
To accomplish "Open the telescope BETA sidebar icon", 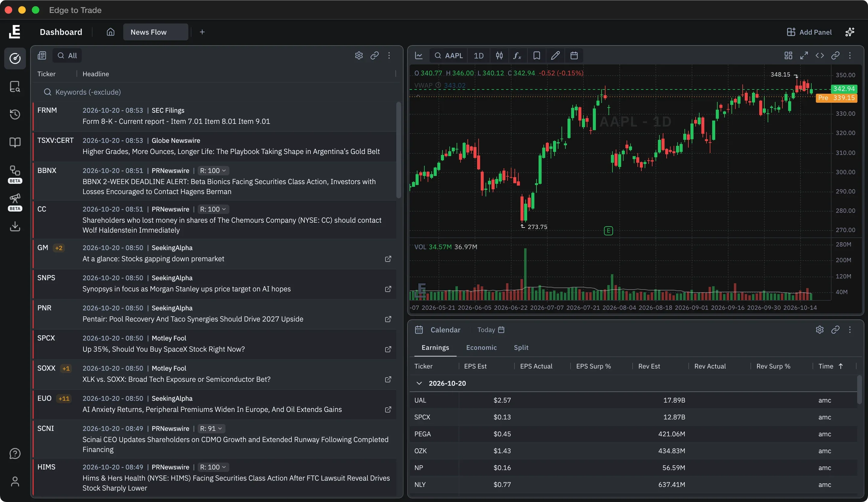I will (x=15, y=202).
